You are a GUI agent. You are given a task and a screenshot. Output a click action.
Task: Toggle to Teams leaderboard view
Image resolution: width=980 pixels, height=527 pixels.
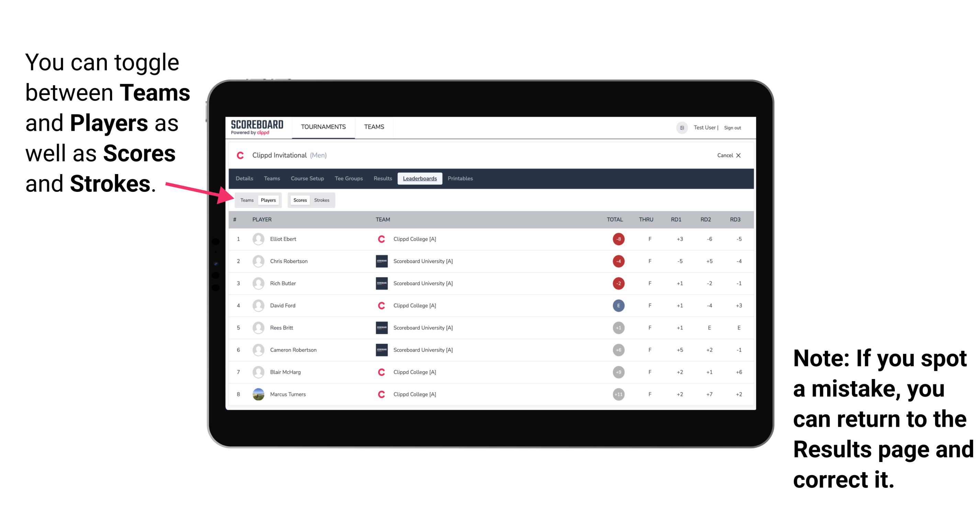pyautogui.click(x=247, y=200)
